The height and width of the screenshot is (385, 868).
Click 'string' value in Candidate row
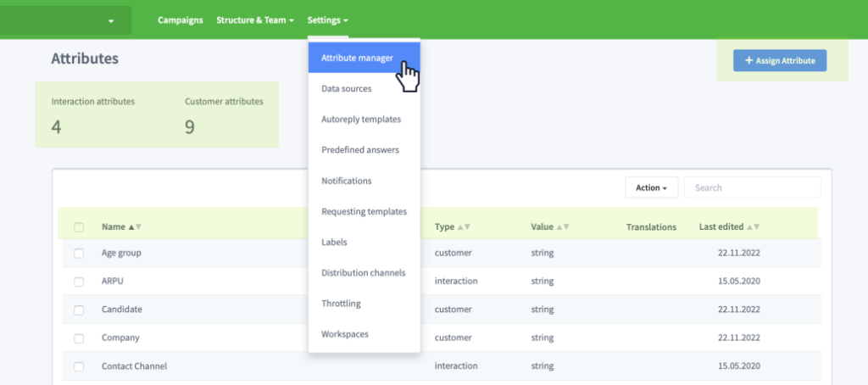point(542,310)
